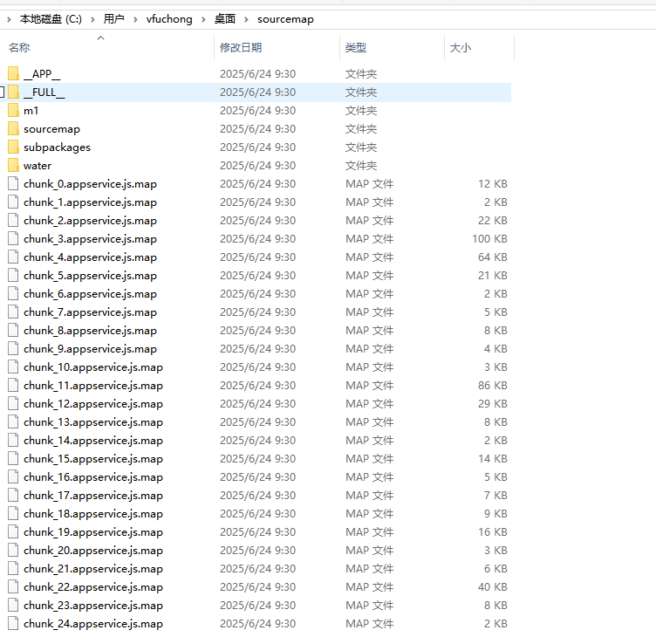Sort by 大小 column header
Viewport: 656px width, 644px height.
(461, 48)
